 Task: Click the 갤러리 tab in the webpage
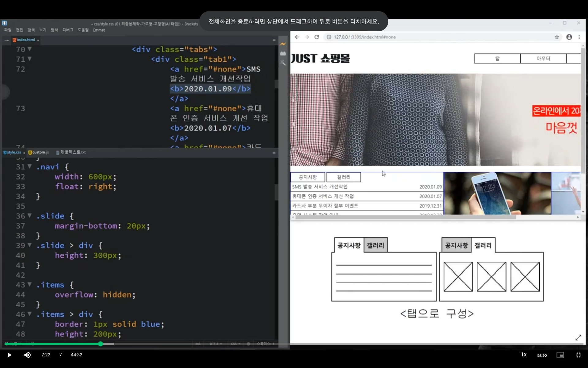344,177
